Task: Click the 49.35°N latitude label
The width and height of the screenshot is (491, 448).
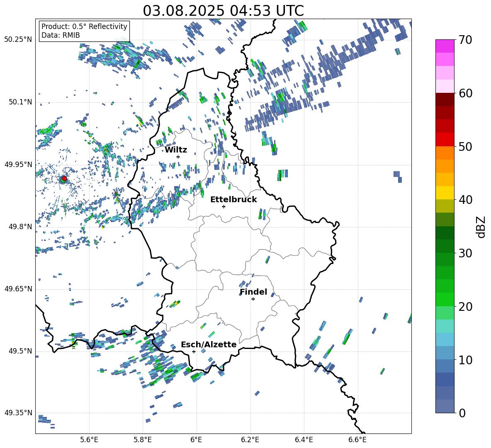Action: tap(18, 413)
